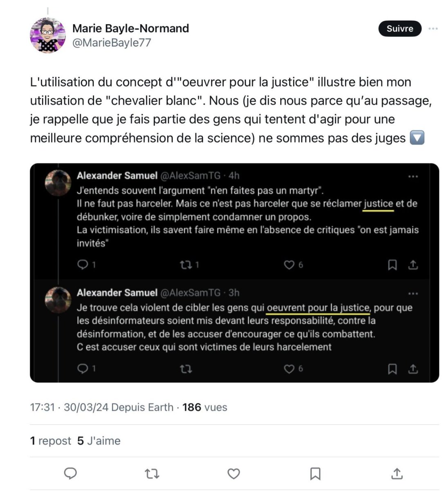The width and height of the screenshot is (448, 491).
Task: Share the first quoted tweet
Action: click(x=413, y=265)
